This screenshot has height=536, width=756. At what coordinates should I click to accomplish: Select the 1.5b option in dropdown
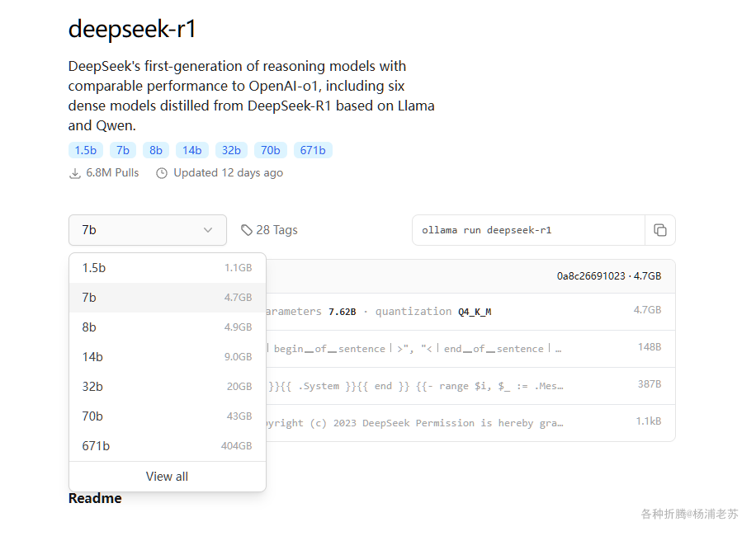(167, 268)
